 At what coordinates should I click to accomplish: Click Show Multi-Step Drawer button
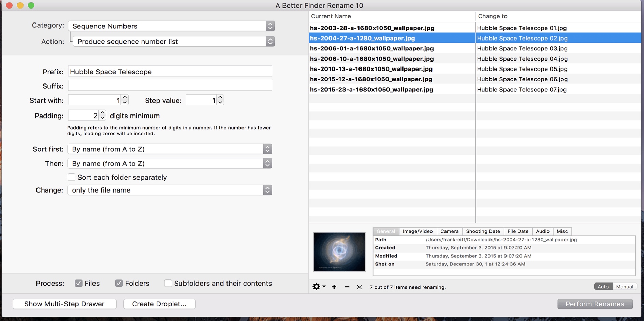(64, 304)
